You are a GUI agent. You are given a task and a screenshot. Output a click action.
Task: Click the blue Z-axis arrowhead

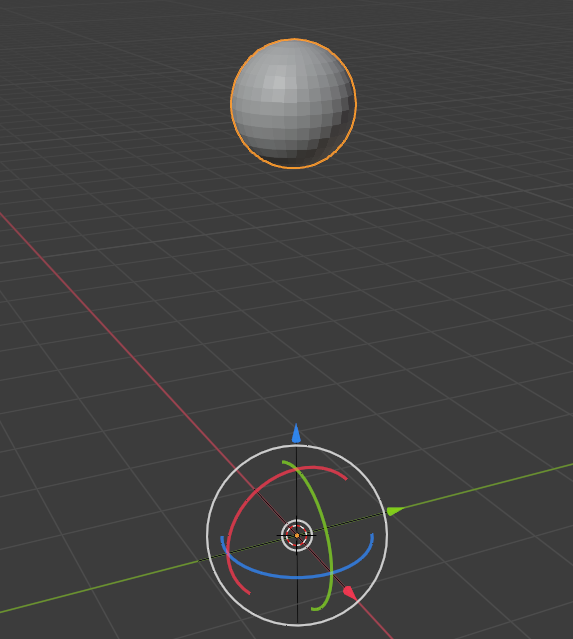pos(296,434)
